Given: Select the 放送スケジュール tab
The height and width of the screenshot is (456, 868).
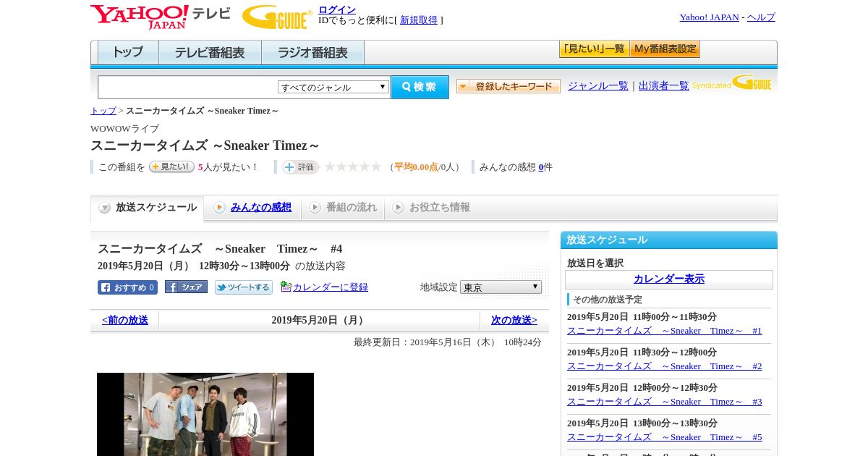Looking at the screenshot, I should (x=148, y=208).
